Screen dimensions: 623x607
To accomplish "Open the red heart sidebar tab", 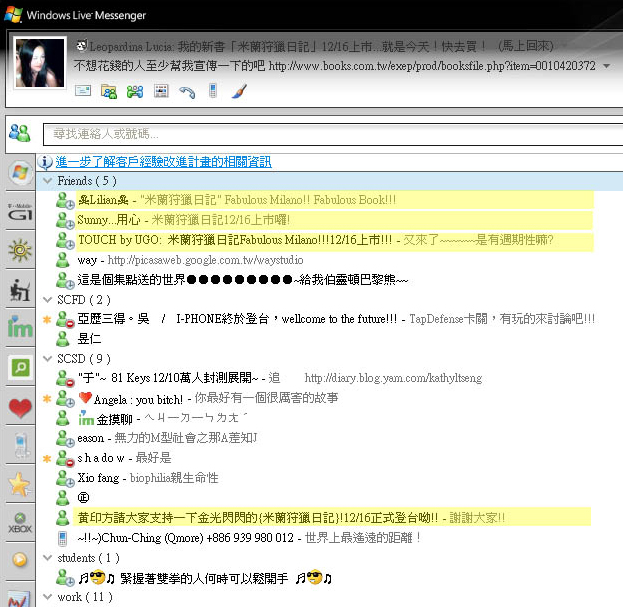I will point(20,408).
